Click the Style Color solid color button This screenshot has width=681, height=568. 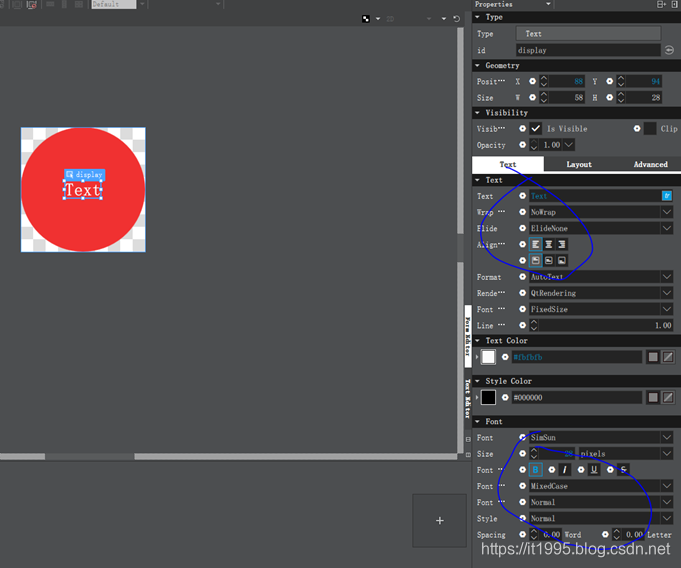pyautogui.click(x=653, y=397)
